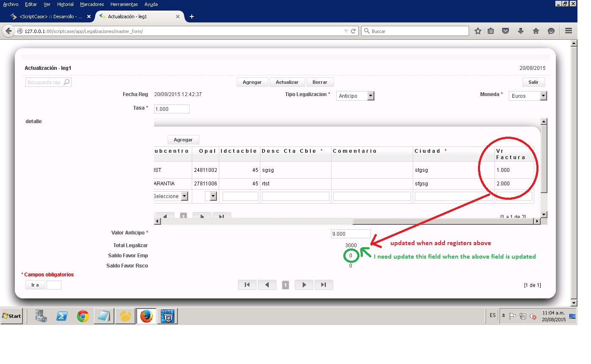Open URL bar history dropdown arrow
Viewport: 591px width, 364px height.
[346, 31]
